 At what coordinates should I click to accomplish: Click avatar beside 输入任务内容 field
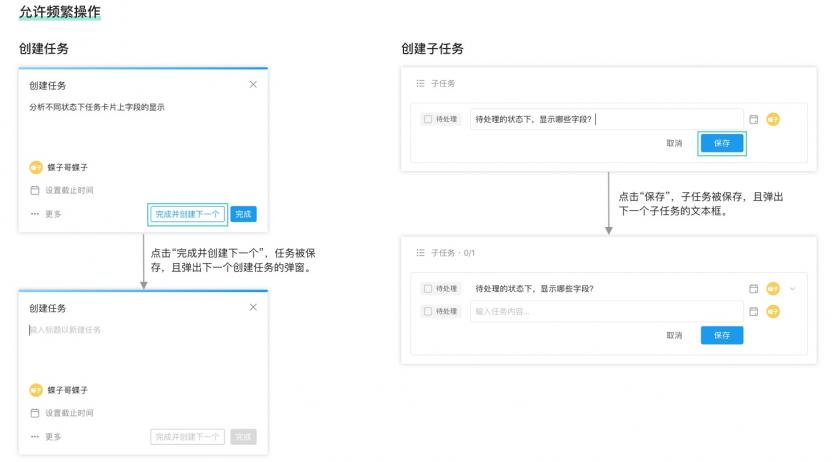(x=773, y=311)
